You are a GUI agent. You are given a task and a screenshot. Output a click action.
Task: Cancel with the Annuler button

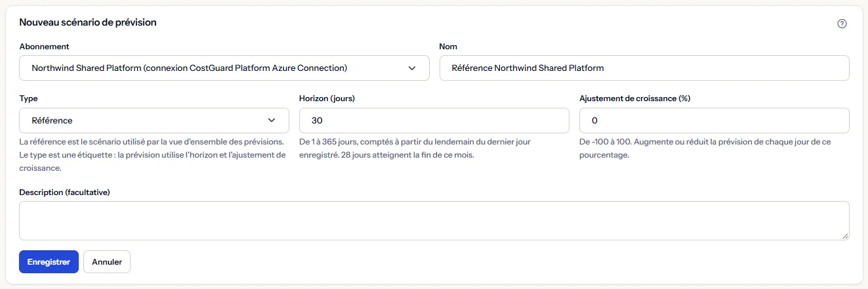(x=107, y=261)
